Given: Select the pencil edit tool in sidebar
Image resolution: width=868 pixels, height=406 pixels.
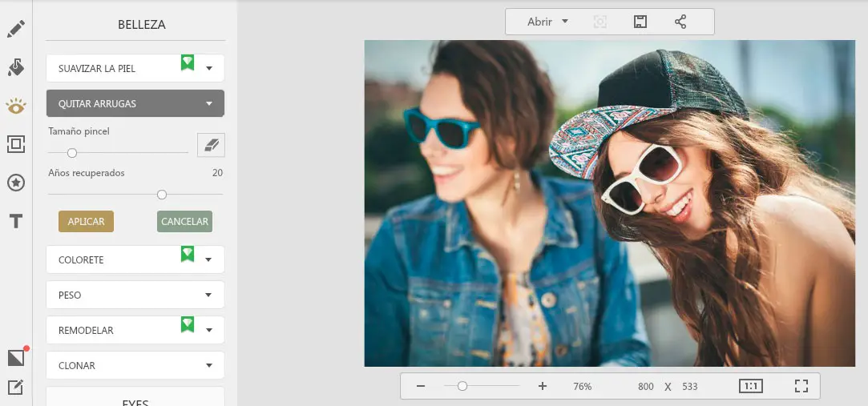Looking at the screenshot, I should pos(16,29).
